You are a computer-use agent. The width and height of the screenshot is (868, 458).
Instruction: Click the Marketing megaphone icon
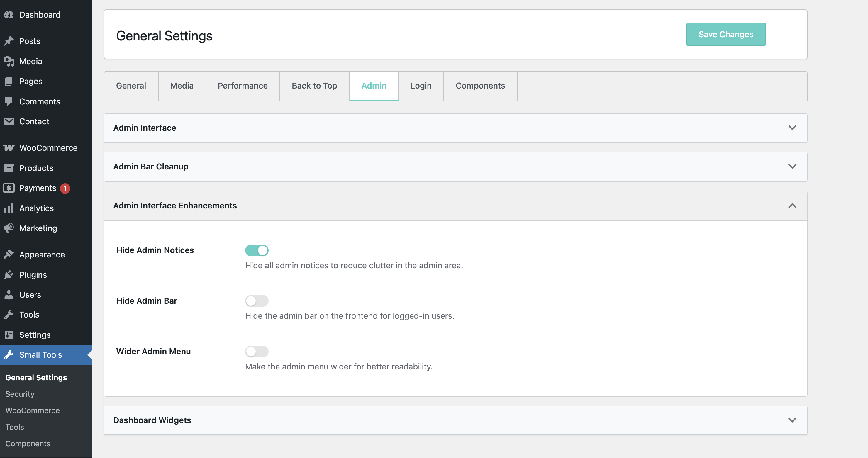point(9,228)
